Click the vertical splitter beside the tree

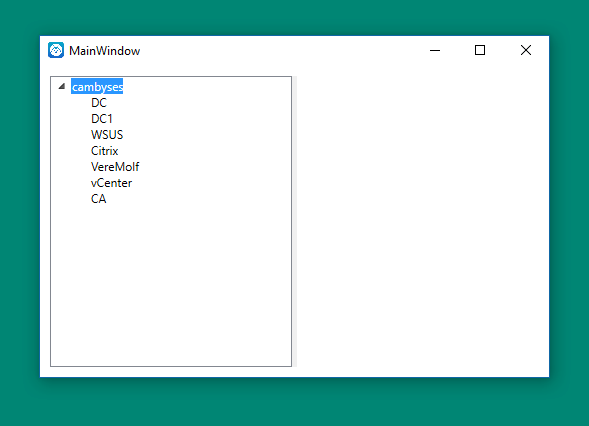tap(295, 221)
